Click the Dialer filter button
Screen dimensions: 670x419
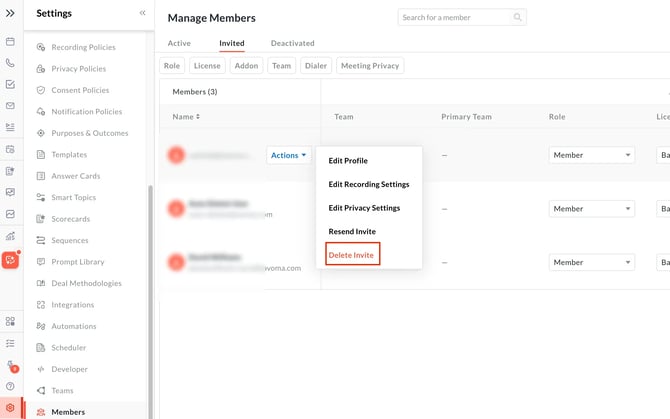316,66
